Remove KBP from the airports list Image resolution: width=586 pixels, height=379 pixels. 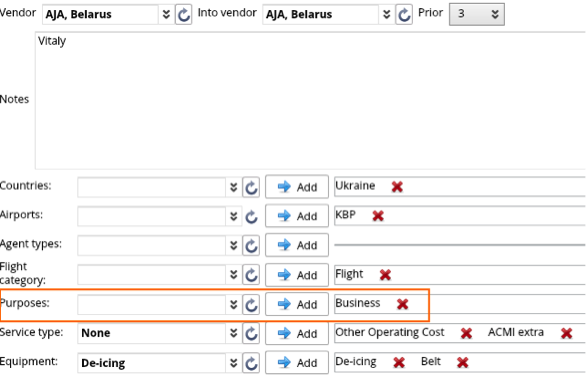[x=378, y=216]
